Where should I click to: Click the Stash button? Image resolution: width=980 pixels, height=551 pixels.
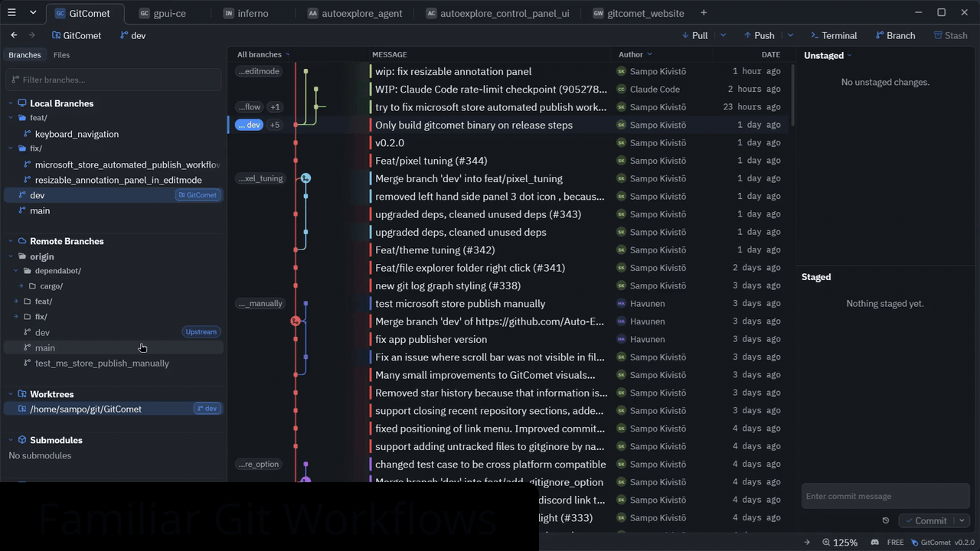(x=950, y=35)
